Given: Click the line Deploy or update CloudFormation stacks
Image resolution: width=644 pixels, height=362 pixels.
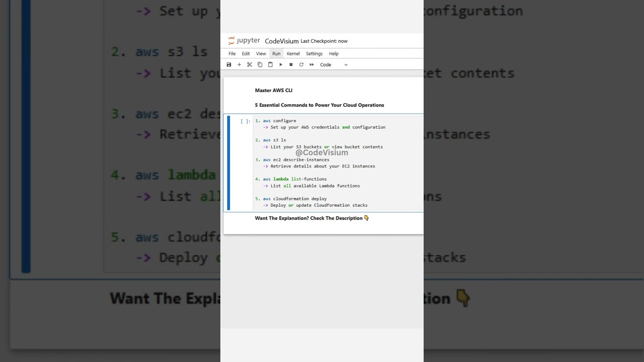Looking at the screenshot, I should [315, 205].
